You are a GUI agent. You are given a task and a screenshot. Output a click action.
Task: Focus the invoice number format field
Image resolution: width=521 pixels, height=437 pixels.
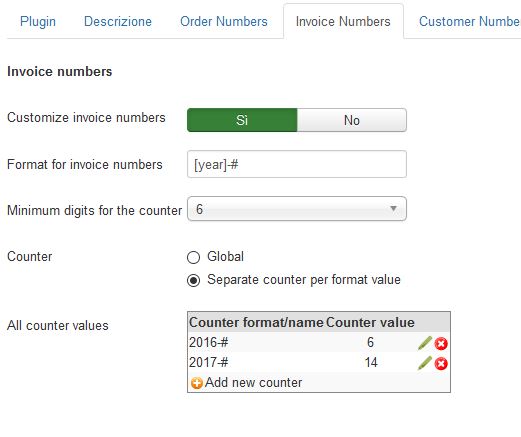[x=297, y=164]
